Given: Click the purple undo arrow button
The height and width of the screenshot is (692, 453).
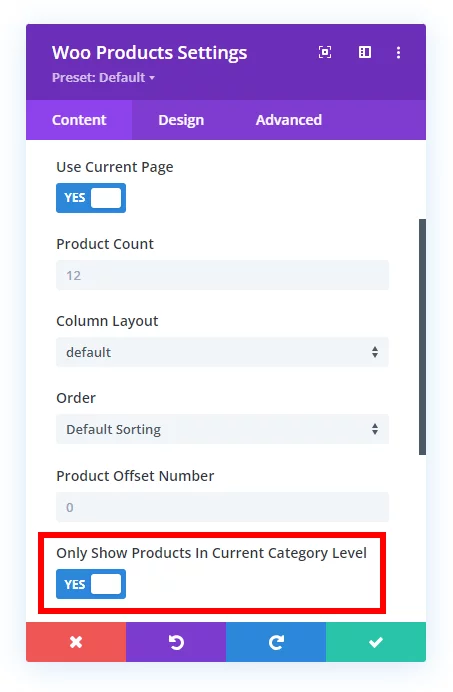Looking at the screenshot, I should (x=176, y=642).
